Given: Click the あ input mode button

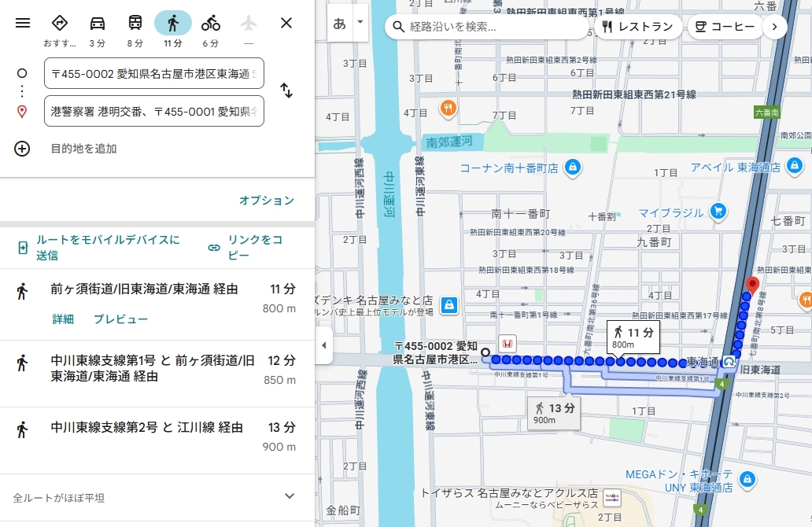Looking at the screenshot, I should 340,24.
